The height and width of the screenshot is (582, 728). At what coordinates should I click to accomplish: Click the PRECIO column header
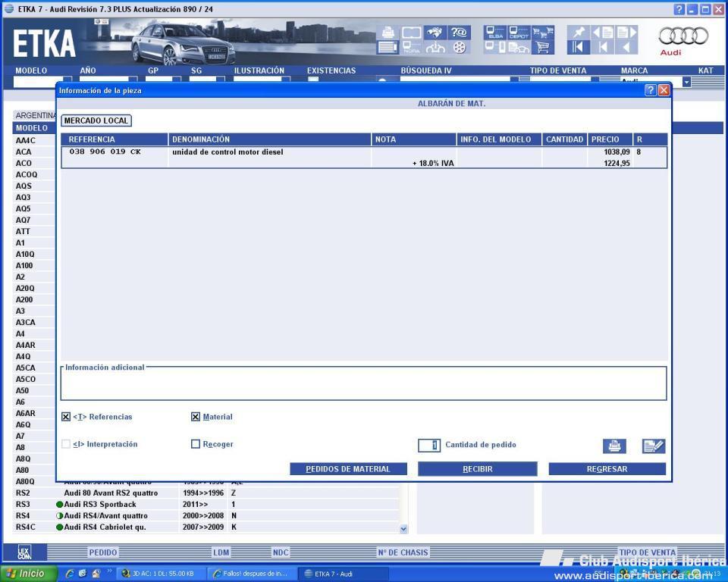[610, 139]
